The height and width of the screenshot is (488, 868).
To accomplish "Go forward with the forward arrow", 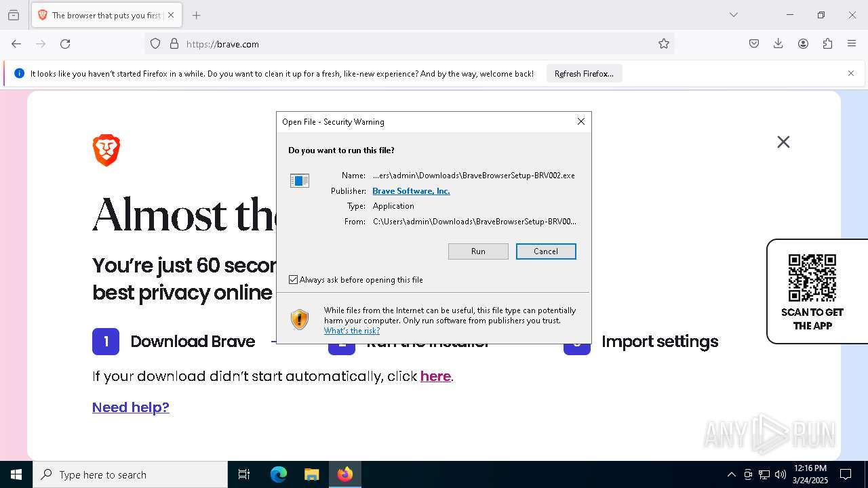I will point(41,44).
